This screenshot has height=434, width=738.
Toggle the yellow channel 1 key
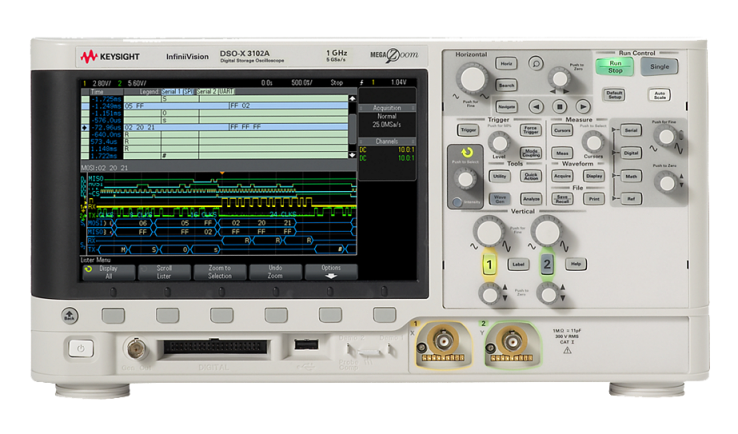pyautogui.click(x=489, y=265)
